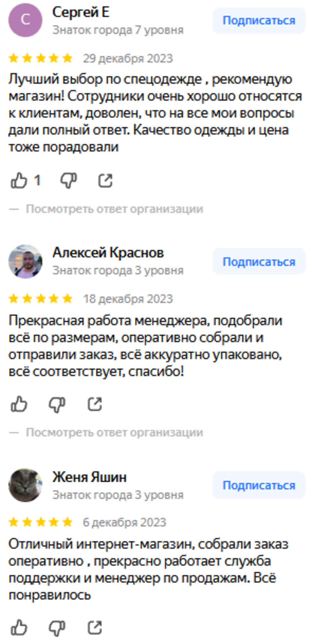Subscribe to Алексей Краснов with Подписаться button
Image resolution: width=312 pixels, height=644 pixels.
(259, 262)
